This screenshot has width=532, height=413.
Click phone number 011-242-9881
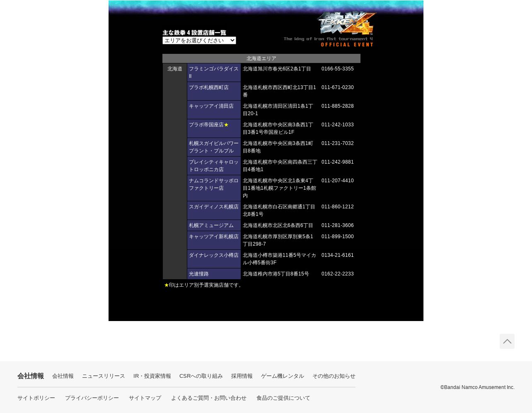click(338, 162)
